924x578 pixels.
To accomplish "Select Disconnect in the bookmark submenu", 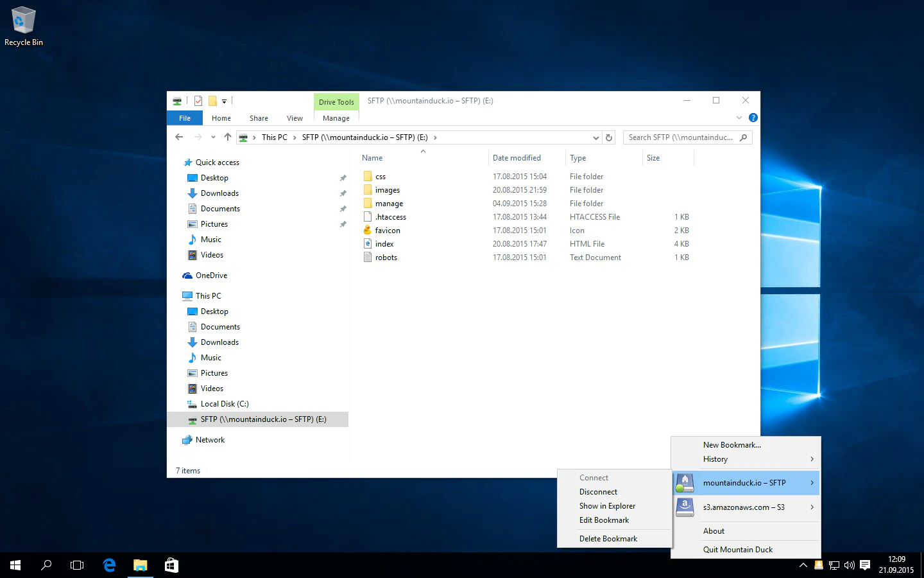I will pos(598,492).
